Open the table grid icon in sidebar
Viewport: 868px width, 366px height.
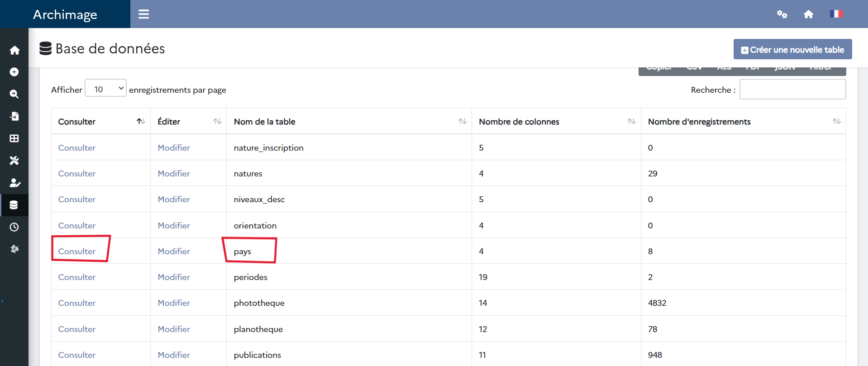[14, 138]
